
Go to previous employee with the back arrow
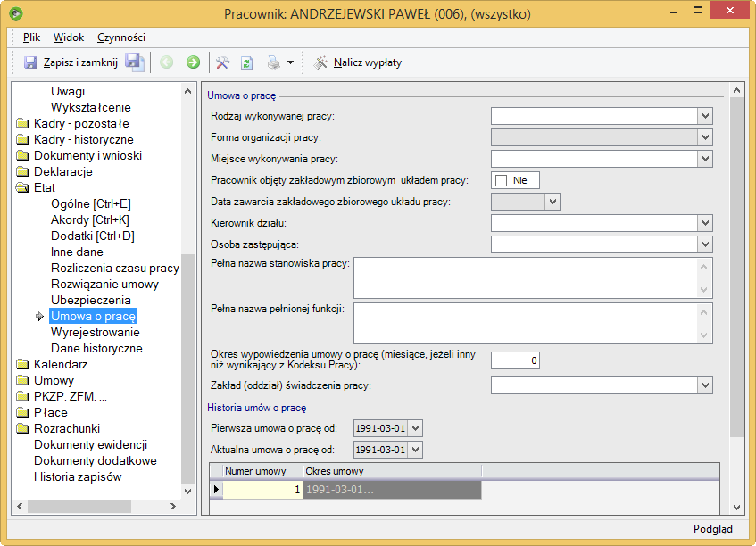[x=166, y=62]
